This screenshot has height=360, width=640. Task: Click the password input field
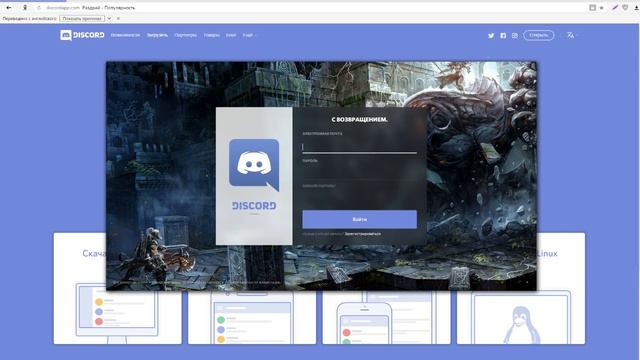tap(359, 173)
